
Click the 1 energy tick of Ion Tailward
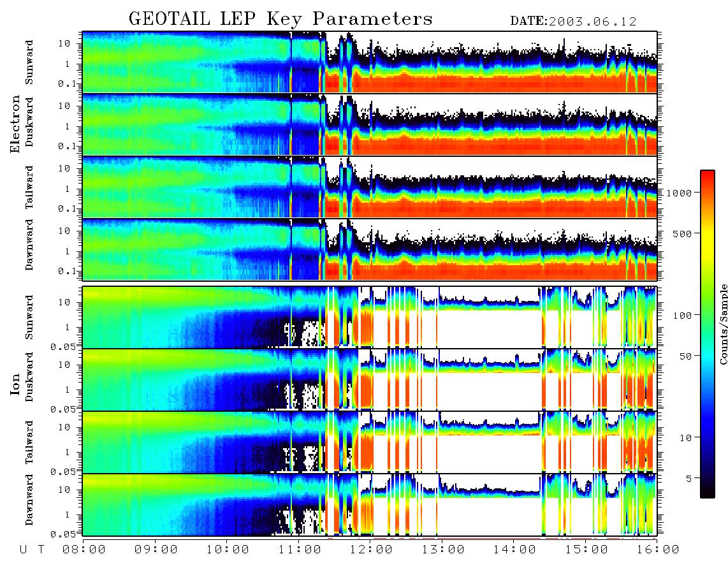(68, 452)
